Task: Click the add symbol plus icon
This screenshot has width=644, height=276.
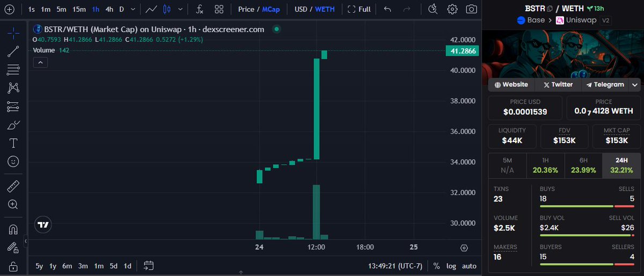Action: tap(9, 9)
